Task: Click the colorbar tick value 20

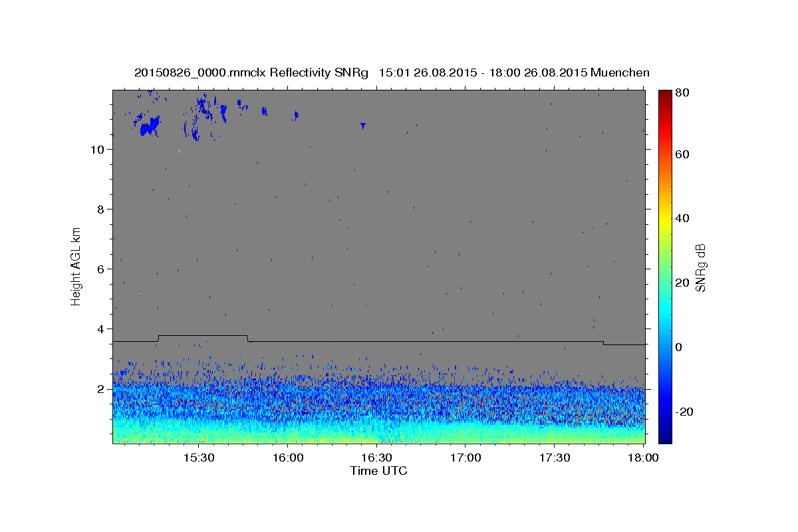Action: coord(684,283)
